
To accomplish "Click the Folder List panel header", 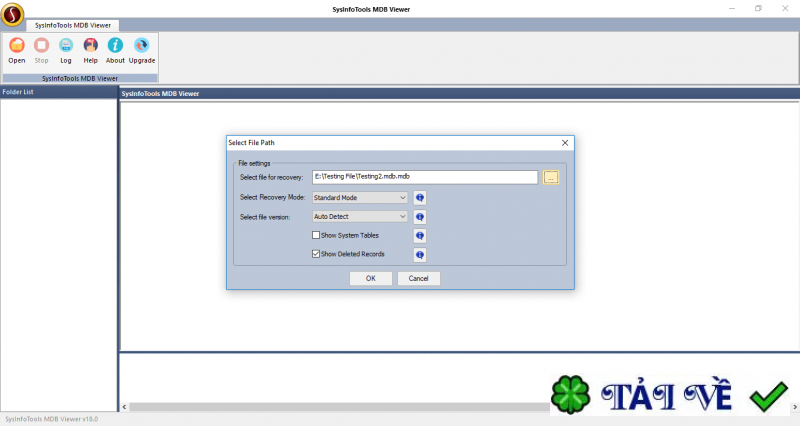I will 59,92.
